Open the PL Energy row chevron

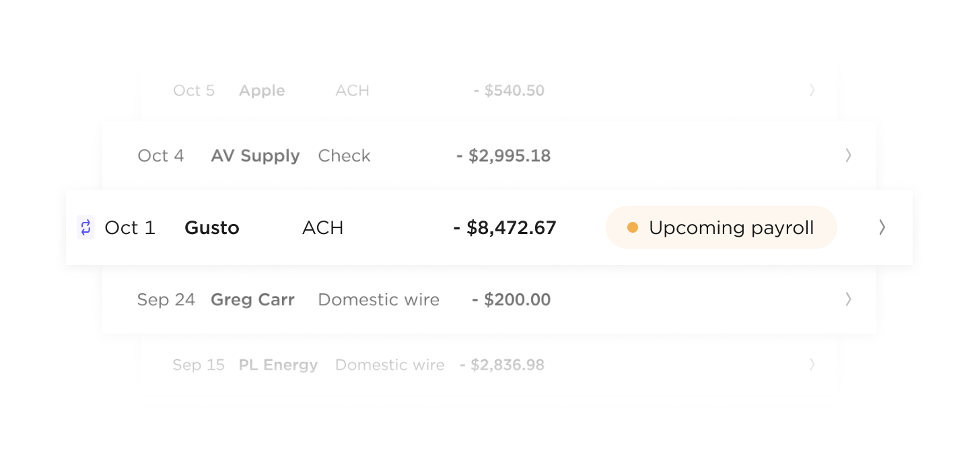point(812,365)
